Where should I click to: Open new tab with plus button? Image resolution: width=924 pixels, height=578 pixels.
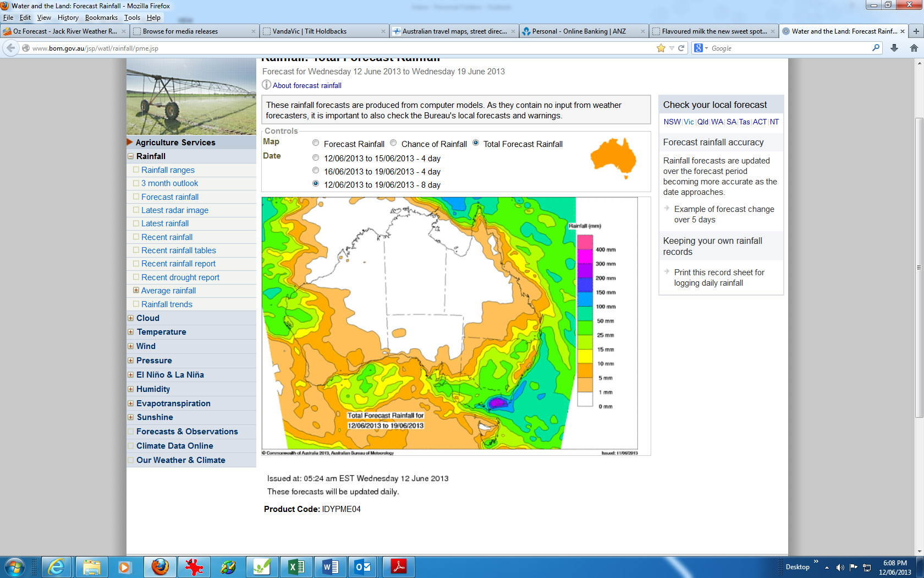(x=916, y=31)
